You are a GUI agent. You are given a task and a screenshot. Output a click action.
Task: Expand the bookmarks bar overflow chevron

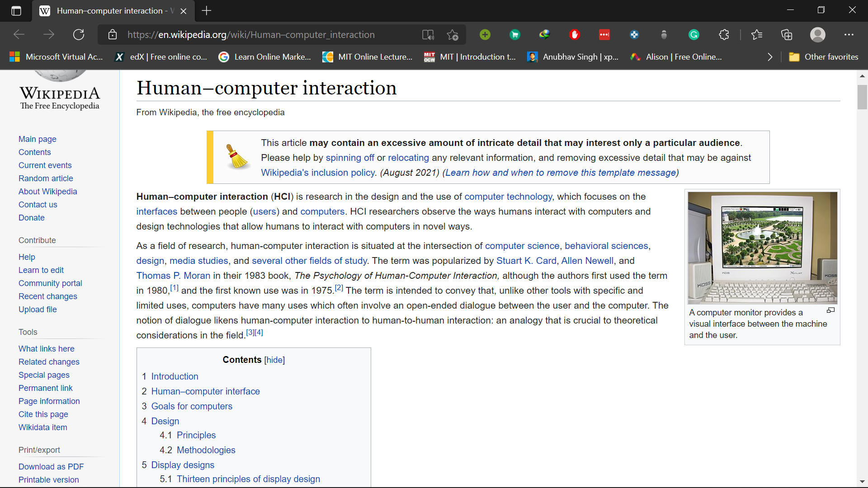tap(770, 57)
